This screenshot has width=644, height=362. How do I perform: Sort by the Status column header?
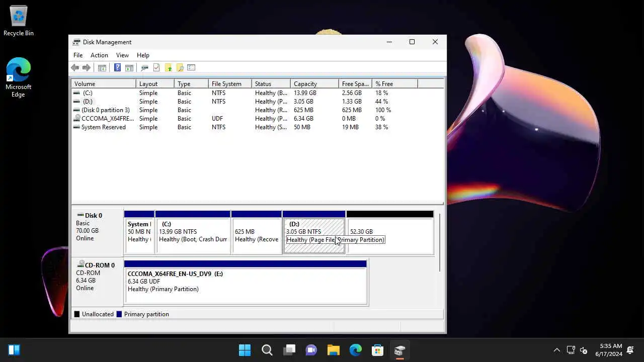tap(271, 84)
